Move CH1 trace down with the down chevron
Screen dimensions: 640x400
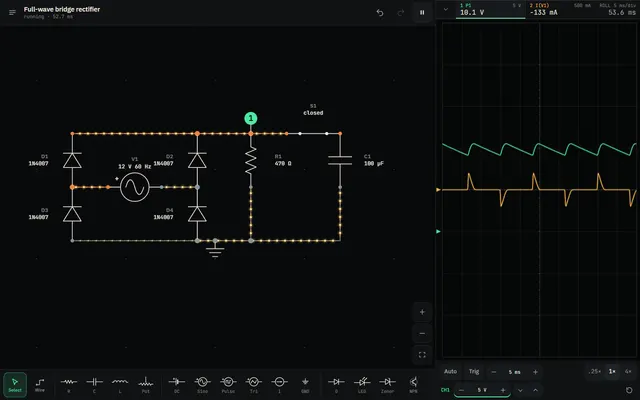coord(520,391)
